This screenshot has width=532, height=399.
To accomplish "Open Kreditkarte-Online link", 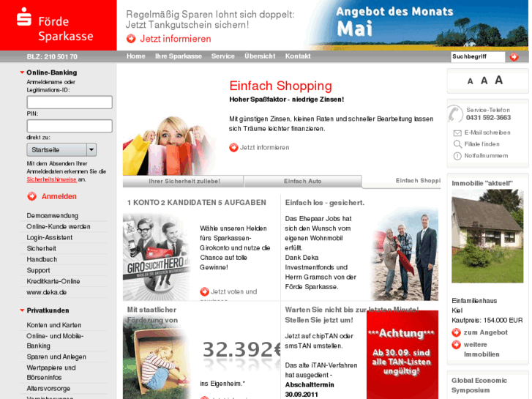I will coord(53,281).
